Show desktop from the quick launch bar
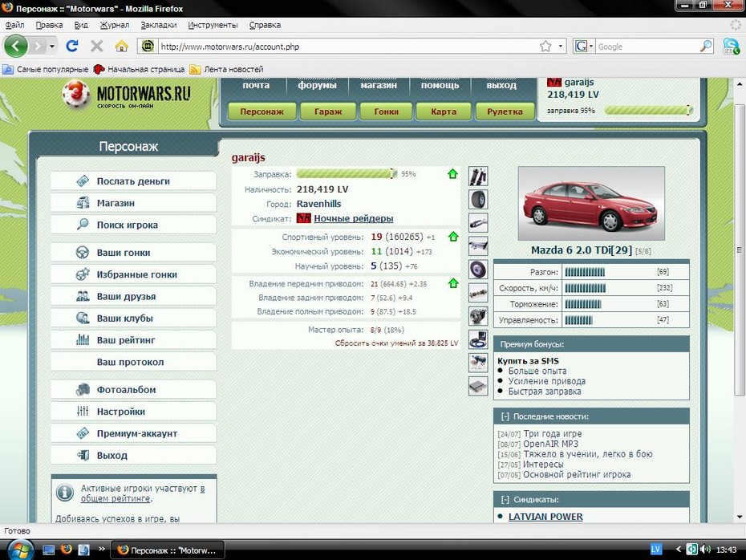The height and width of the screenshot is (560, 746). [48, 550]
